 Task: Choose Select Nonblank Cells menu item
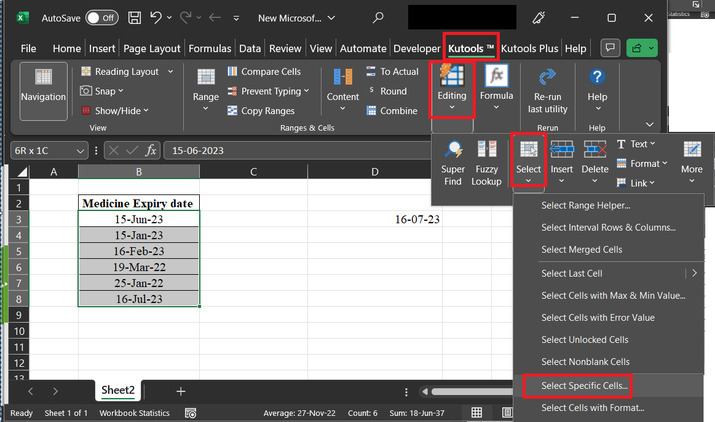tap(585, 362)
